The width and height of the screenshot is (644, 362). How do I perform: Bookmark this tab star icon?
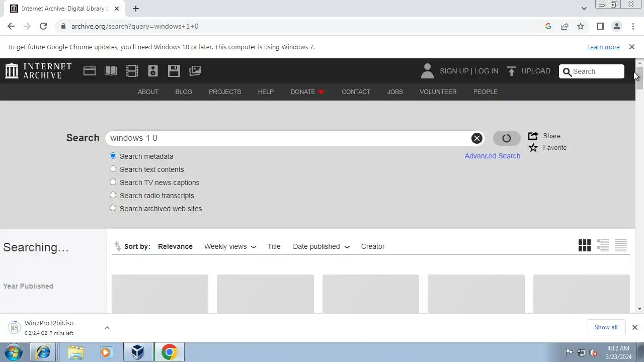(581, 26)
